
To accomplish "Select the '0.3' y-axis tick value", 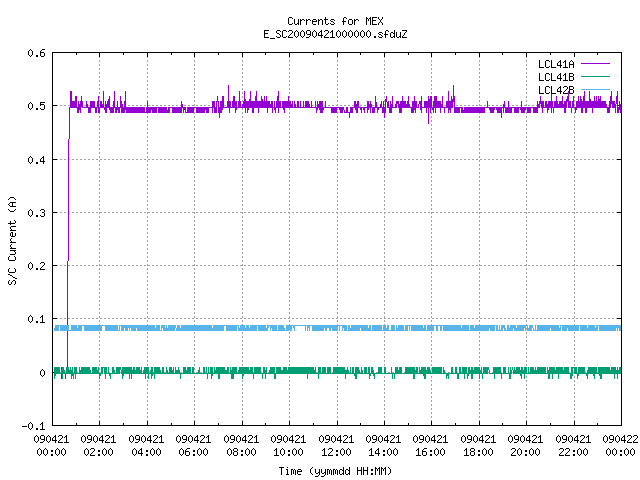I will pos(36,213).
